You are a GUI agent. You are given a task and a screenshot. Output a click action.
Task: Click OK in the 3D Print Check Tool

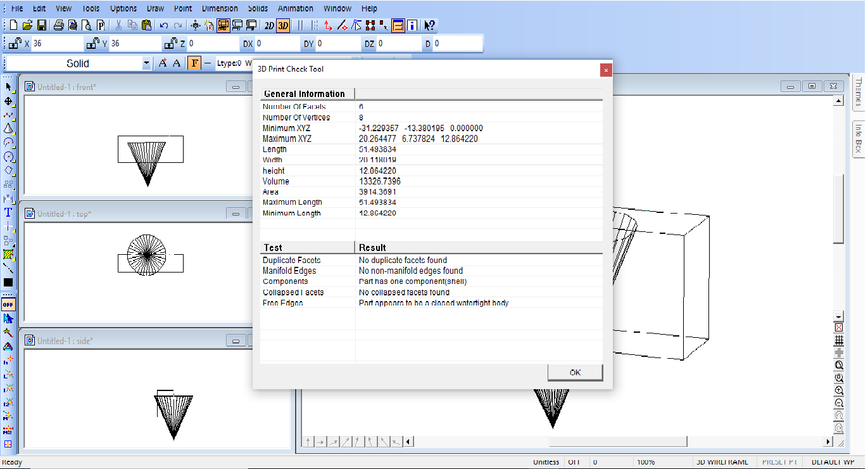pos(574,373)
